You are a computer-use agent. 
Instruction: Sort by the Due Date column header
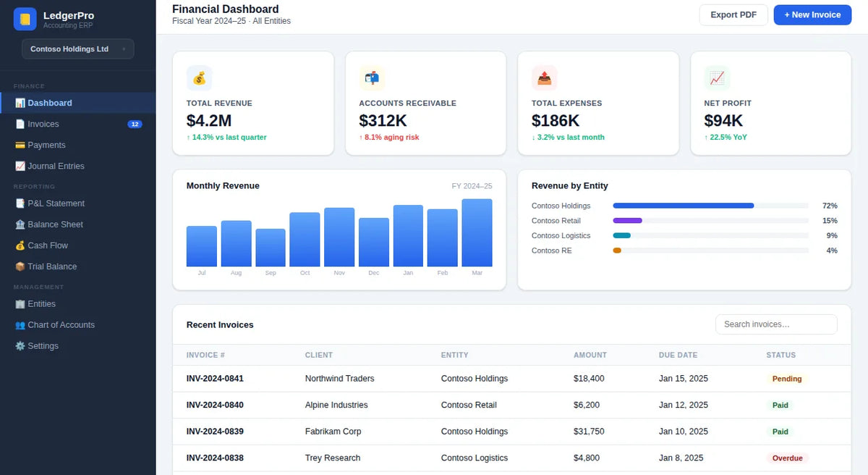[678, 355]
